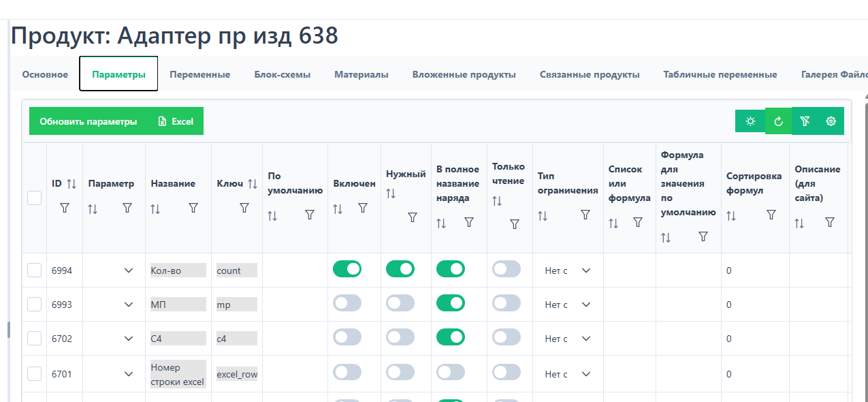Enable Нужный toggle for row 6993
868x402 pixels.
coord(400,303)
